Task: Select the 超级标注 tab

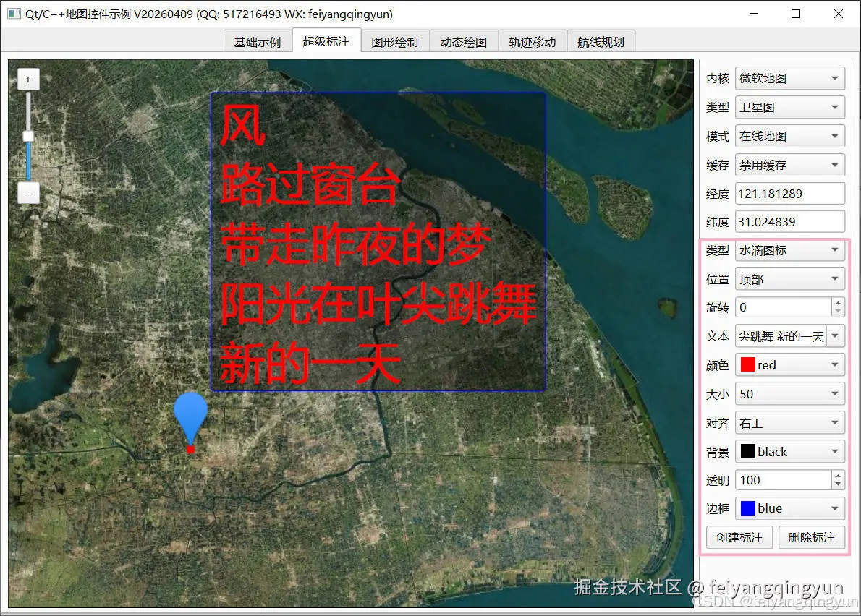Action: tap(326, 41)
